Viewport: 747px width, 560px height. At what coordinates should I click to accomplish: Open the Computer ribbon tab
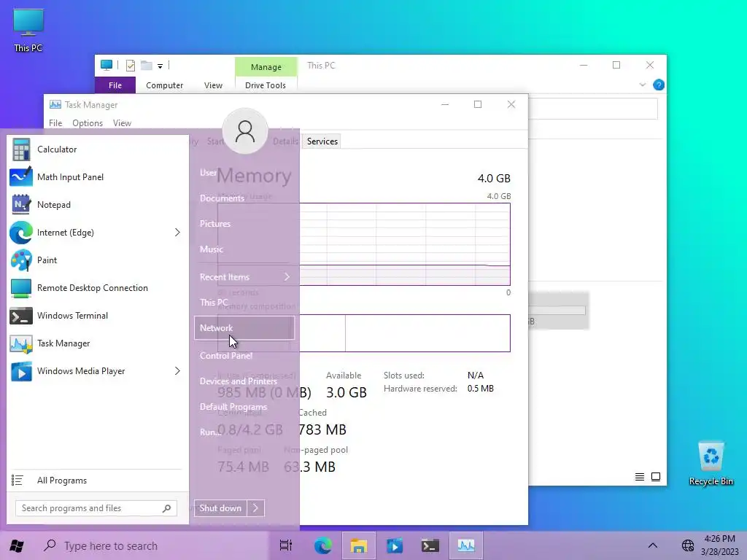point(164,85)
